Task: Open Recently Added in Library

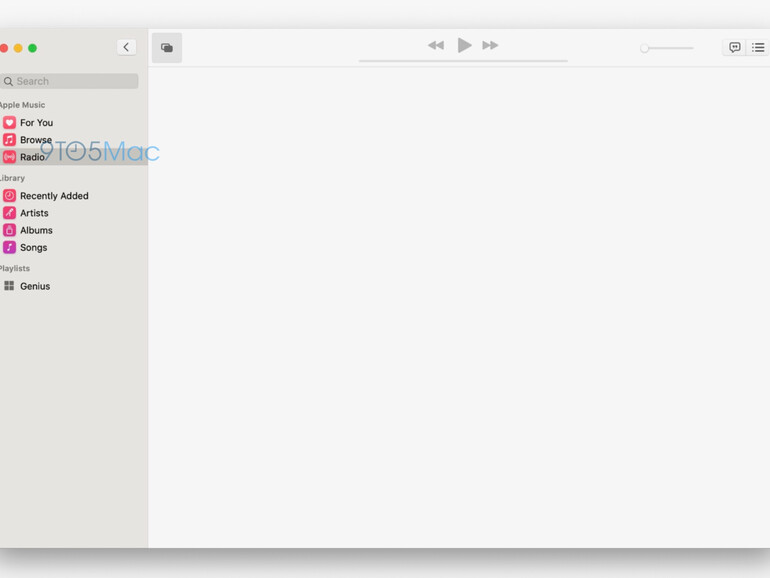Action: click(74, 195)
